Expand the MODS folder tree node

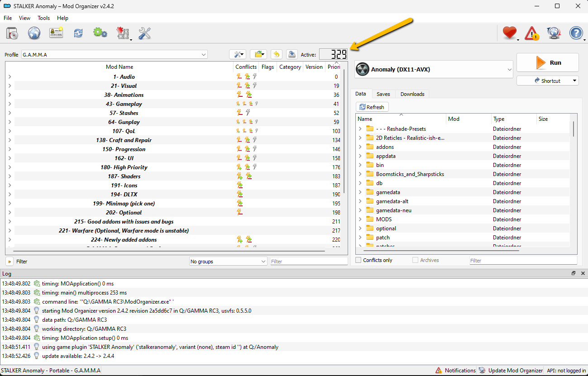pyautogui.click(x=360, y=219)
